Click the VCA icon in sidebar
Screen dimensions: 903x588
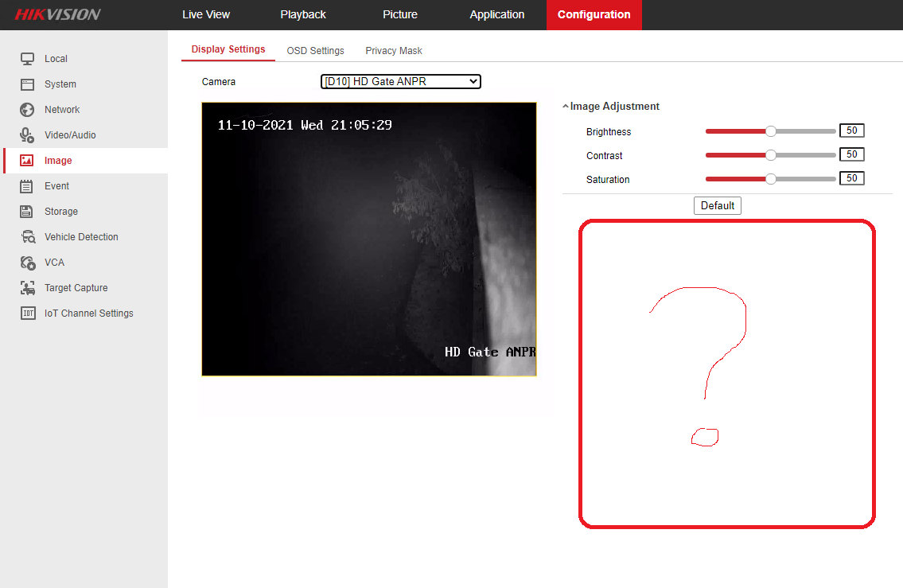28,263
